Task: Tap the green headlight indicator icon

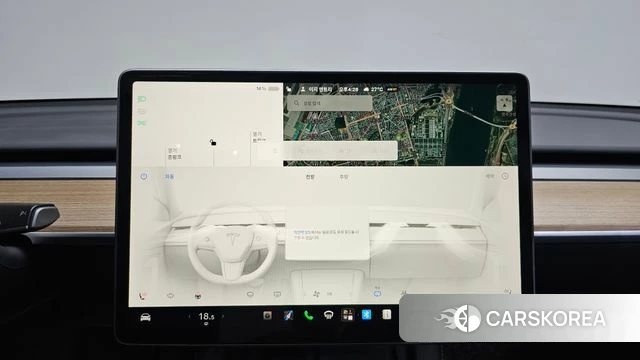Action: pyautogui.click(x=142, y=99)
